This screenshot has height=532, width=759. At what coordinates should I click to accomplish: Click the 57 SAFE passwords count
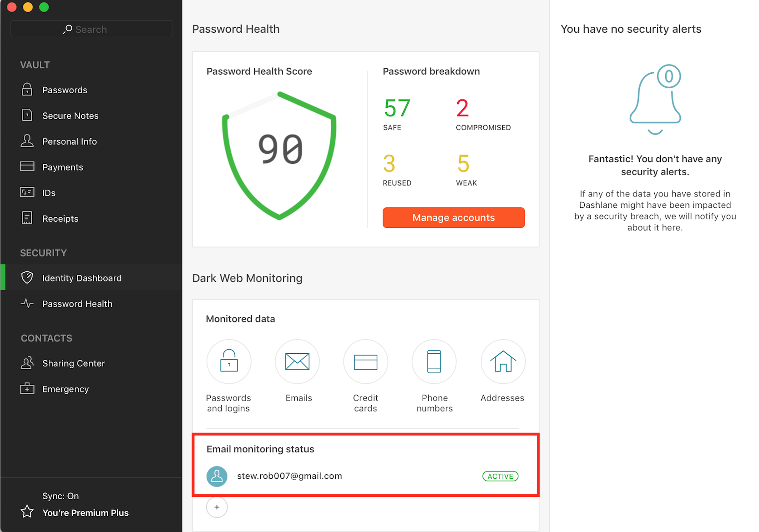[x=397, y=114]
